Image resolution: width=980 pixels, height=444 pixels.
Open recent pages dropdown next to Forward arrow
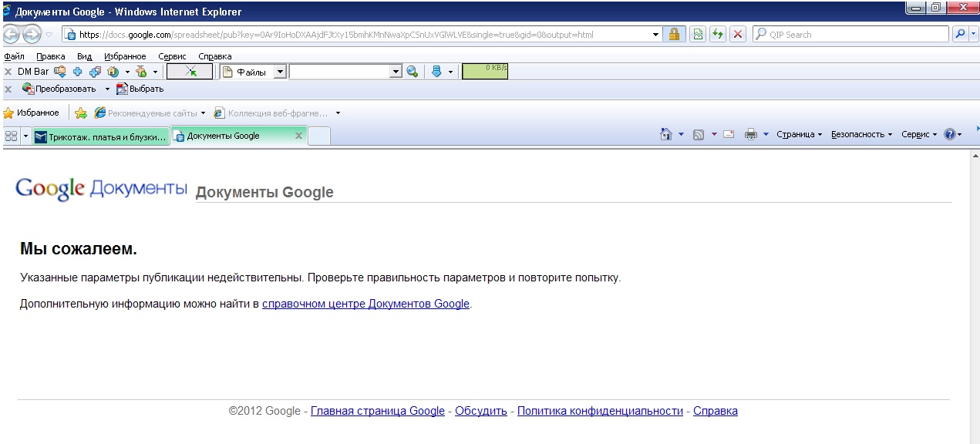(x=49, y=34)
